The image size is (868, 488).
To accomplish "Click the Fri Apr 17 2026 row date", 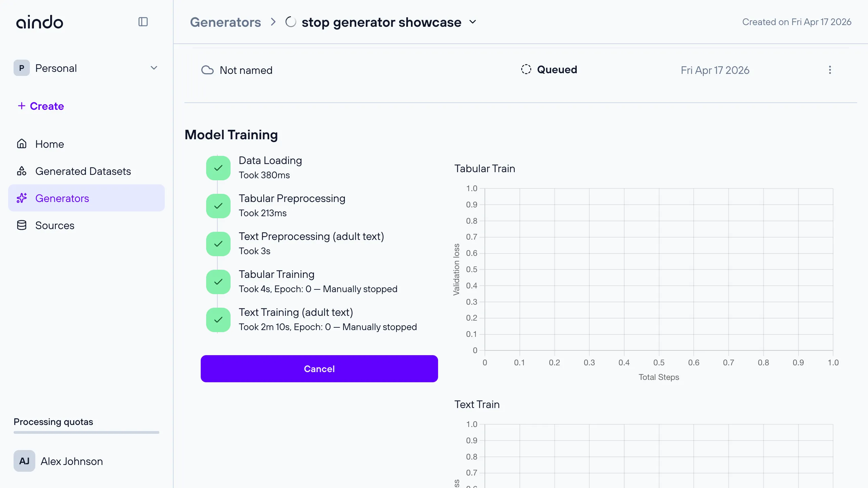I will 715,70.
